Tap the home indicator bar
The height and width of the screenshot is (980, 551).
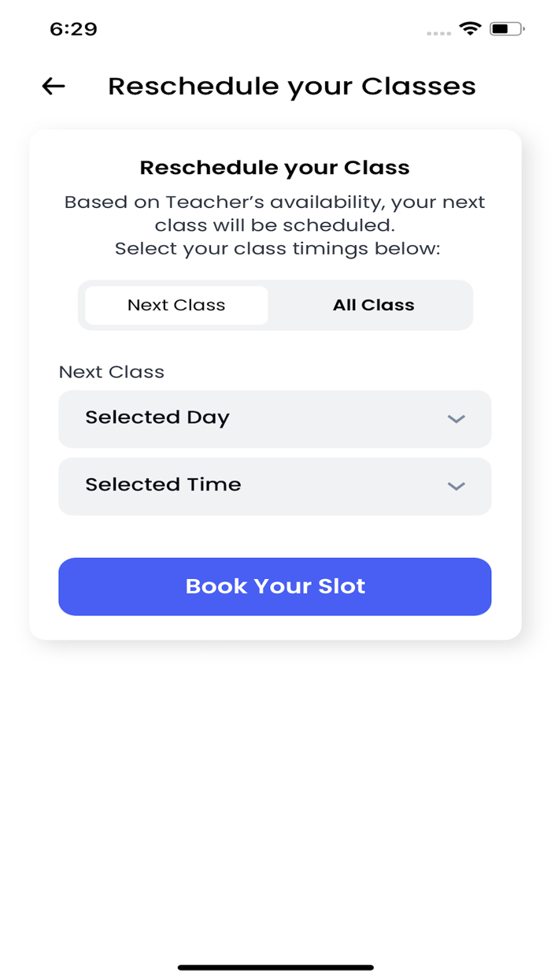[275, 966]
